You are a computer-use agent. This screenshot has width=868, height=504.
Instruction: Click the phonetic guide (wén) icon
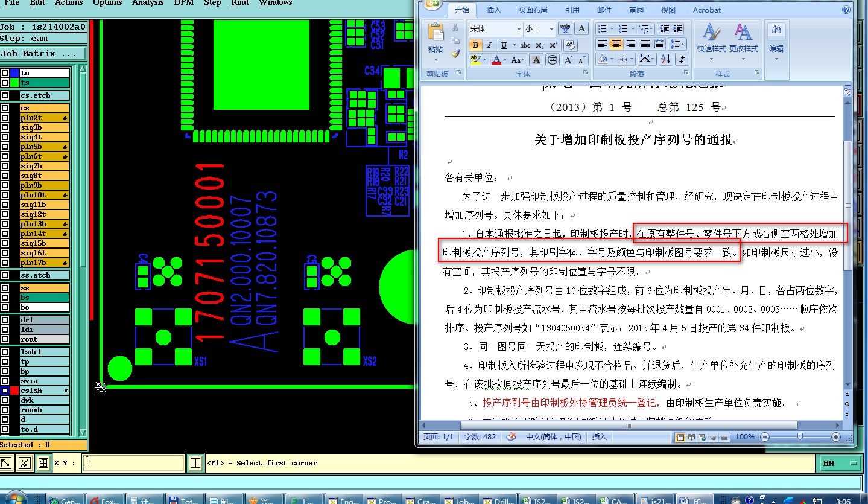coord(565,28)
